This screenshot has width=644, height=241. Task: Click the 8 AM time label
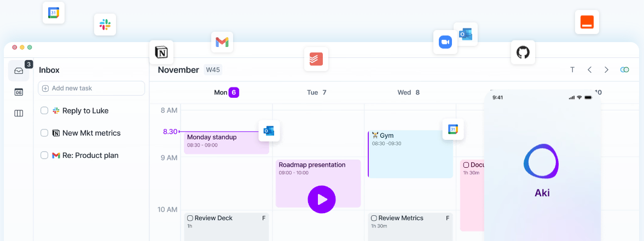tap(169, 110)
